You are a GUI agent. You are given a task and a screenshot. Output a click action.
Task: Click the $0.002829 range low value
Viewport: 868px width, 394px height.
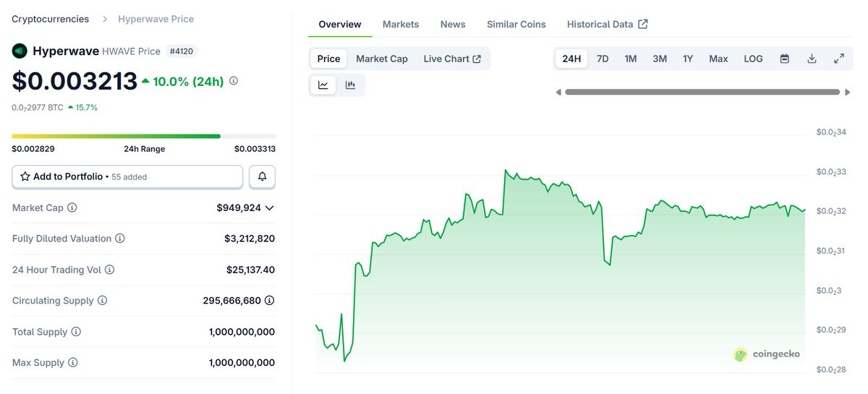[33, 149]
